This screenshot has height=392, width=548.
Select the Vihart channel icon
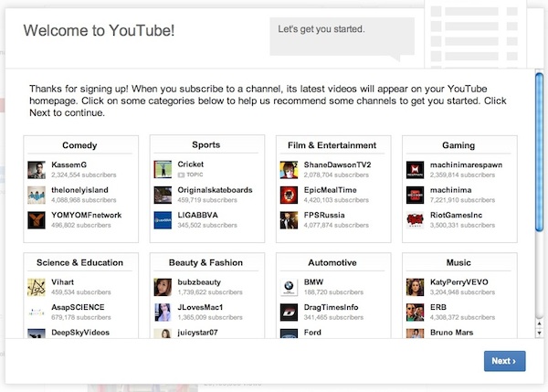[37, 286]
